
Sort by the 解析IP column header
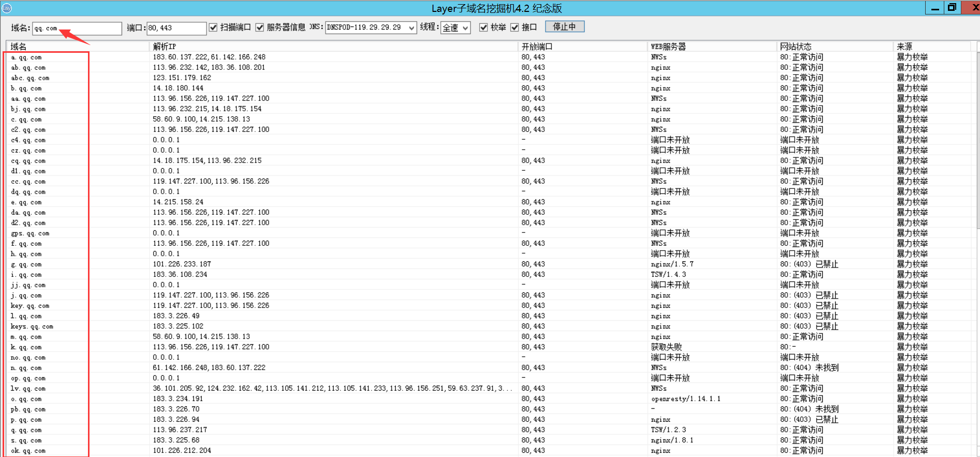333,47
